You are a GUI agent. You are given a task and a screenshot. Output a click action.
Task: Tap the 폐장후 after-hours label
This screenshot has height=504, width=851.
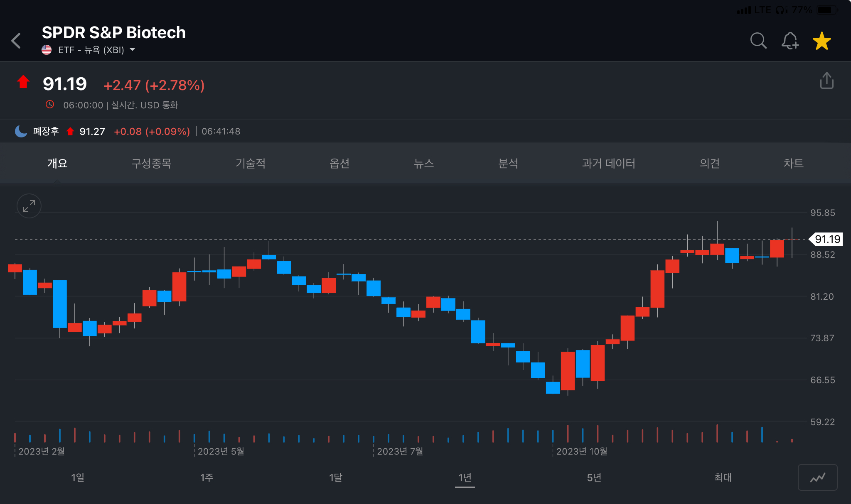(x=46, y=131)
